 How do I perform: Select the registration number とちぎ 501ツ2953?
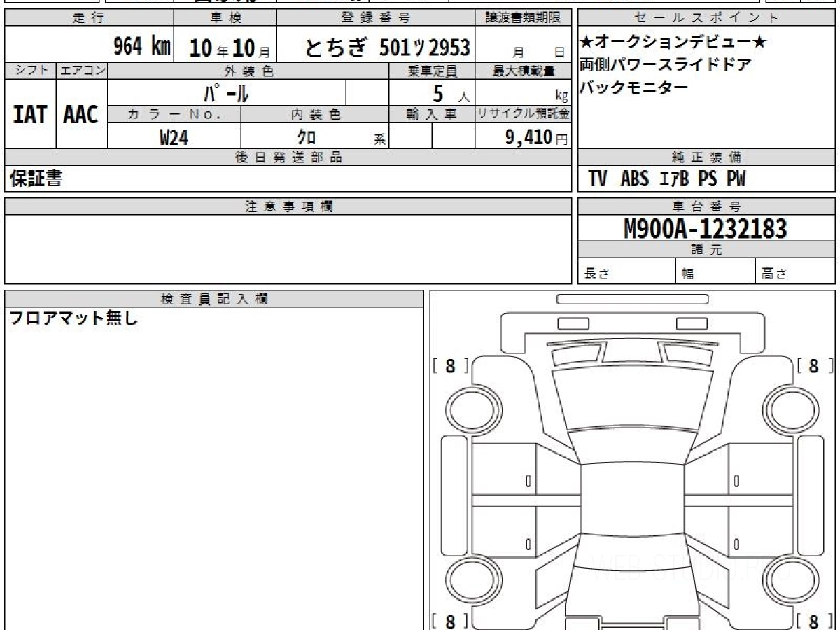pyautogui.click(x=387, y=47)
